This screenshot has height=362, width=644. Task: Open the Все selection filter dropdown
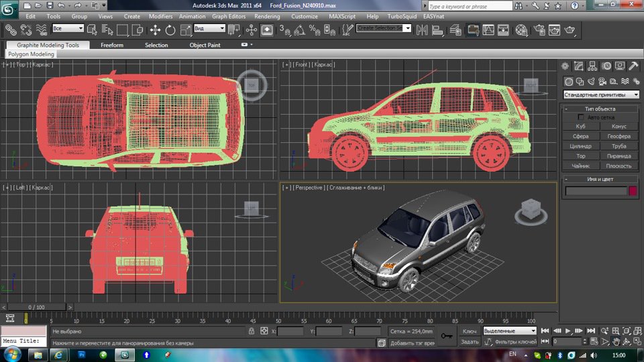(68, 28)
